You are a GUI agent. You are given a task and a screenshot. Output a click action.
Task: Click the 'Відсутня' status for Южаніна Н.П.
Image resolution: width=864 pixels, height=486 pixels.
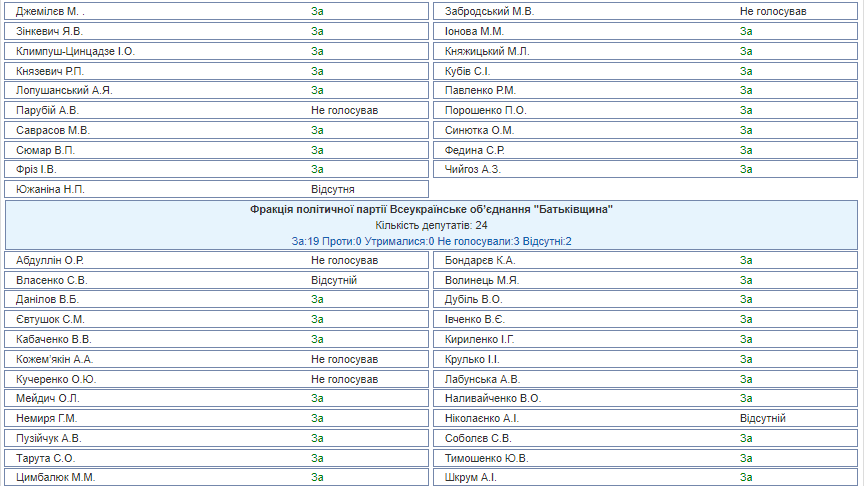point(332,189)
